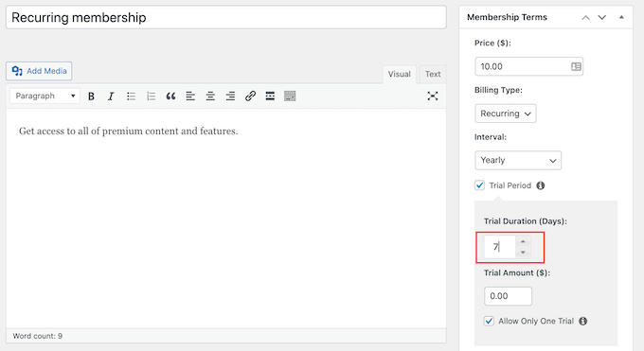Insert a bulleted list

click(x=131, y=97)
